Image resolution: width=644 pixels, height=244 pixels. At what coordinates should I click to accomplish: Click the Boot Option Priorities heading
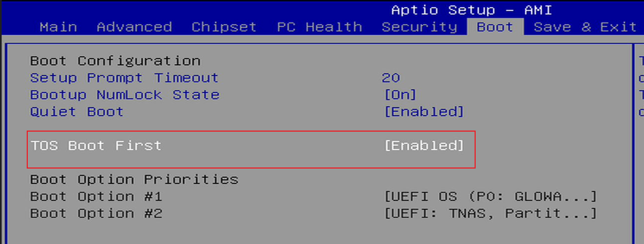[x=134, y=179]
